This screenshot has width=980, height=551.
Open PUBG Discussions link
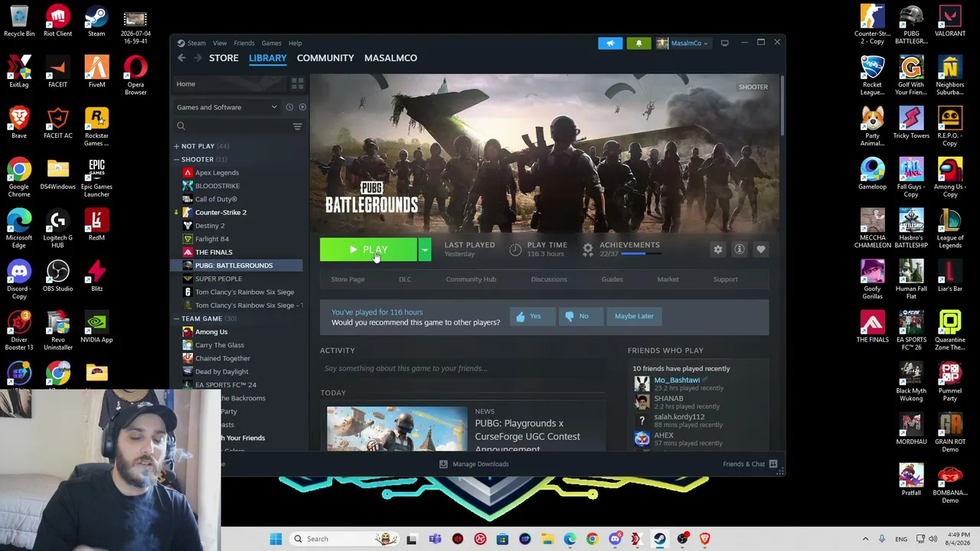549,279
